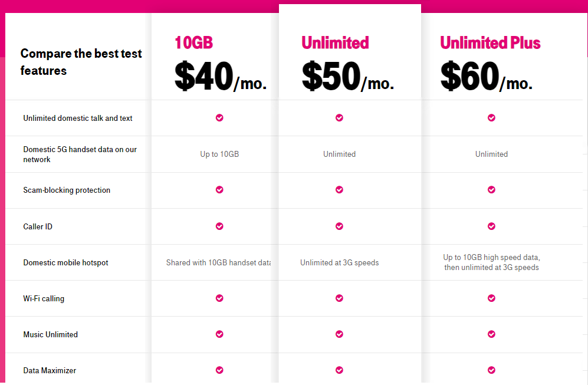Viewport: 588px width, 385px height.
Task: Click the 'Up to 10GB' data cell
Action: (219, 154)
